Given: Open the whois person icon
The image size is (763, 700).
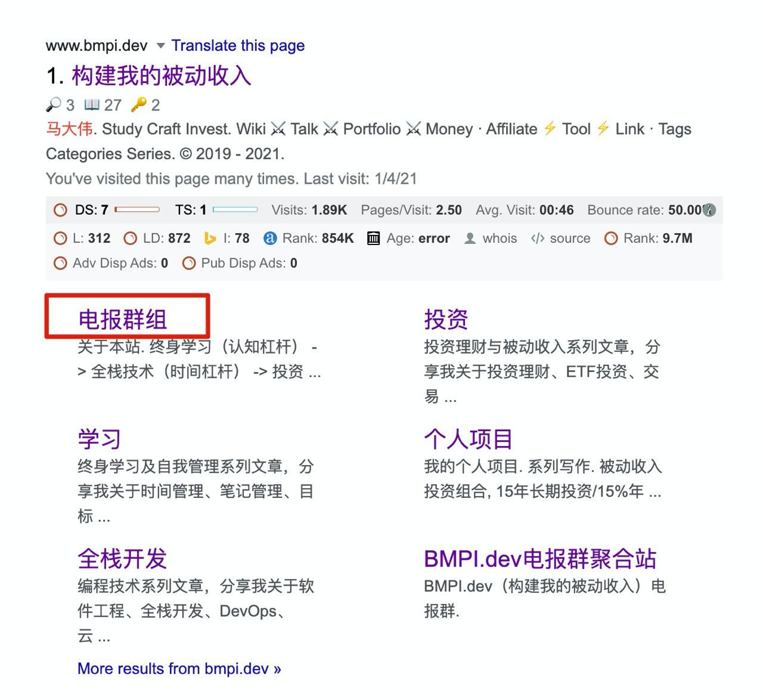Looking at the screenshot, I should tap(470, 239).
